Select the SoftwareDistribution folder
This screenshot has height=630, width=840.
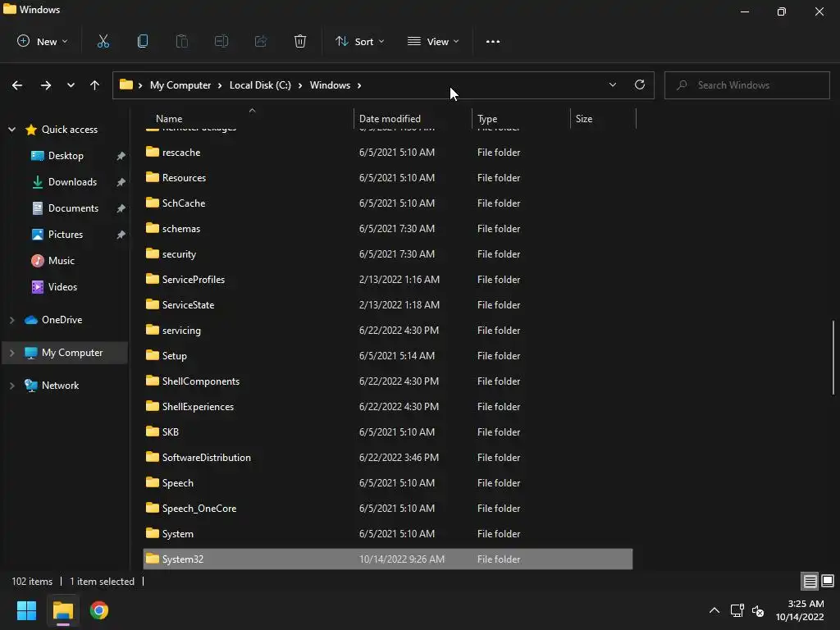click(206, 458)
